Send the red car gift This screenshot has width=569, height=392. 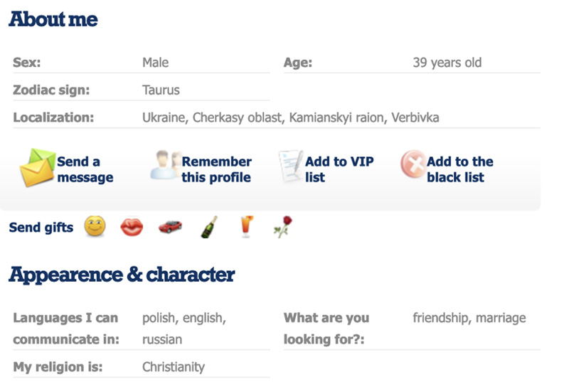(x=170, y=228)
